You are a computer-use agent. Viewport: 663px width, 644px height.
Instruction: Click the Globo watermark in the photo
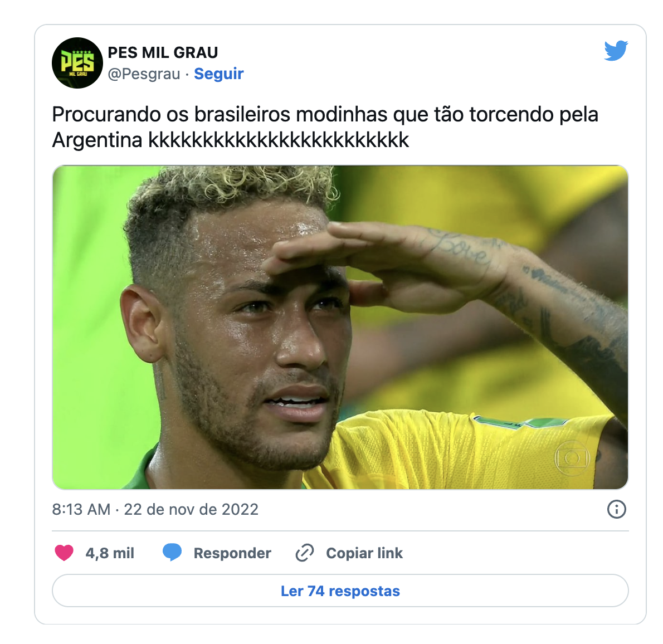[572, 458]
